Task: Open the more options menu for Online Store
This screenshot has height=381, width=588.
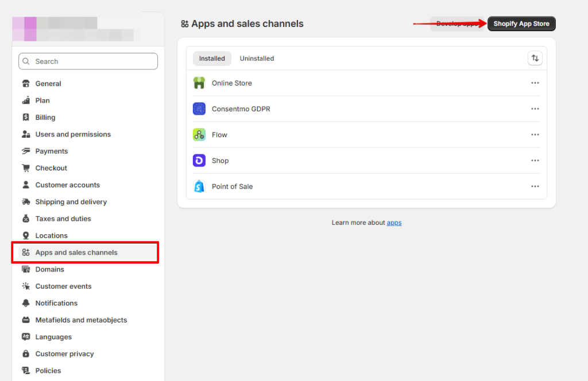Action: (535, 83)
